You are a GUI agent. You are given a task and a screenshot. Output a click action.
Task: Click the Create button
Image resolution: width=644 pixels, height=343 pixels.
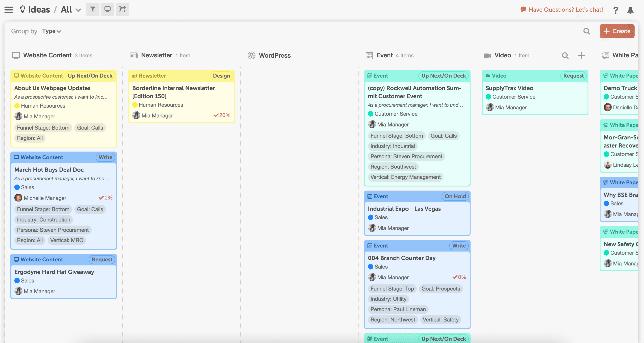coord(617,31)
